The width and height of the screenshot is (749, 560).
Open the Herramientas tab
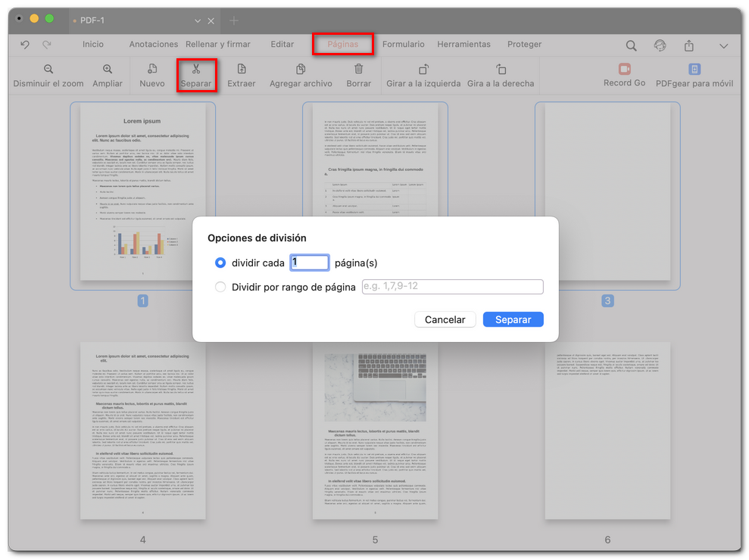463,44
